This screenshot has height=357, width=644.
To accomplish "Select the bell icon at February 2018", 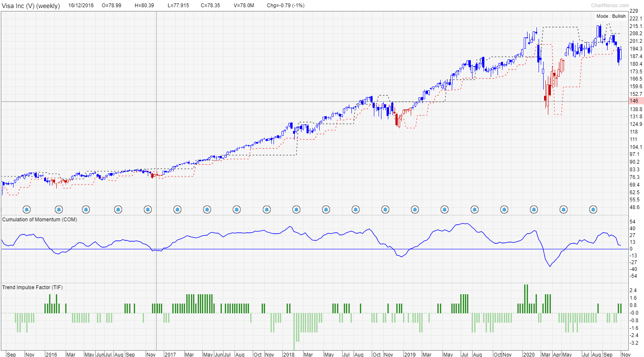I will tap(296, 209).
